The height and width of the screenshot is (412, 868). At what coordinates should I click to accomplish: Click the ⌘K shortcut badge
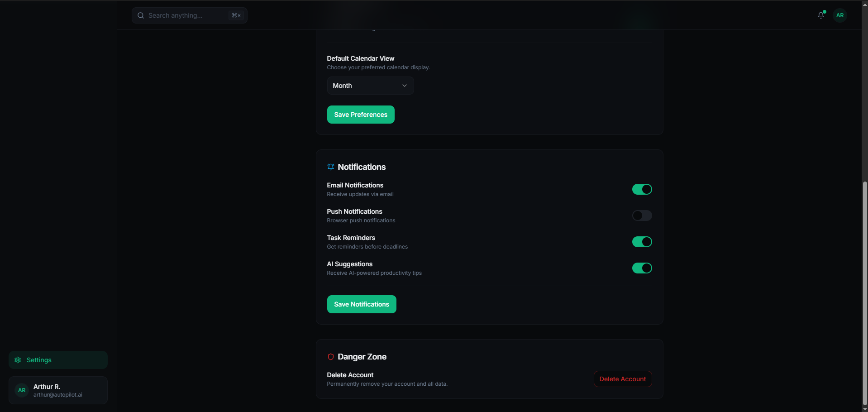[236, 15]
